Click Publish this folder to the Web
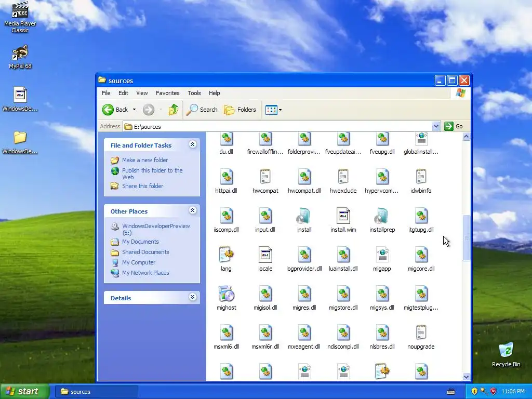 (x=152, y=174)
